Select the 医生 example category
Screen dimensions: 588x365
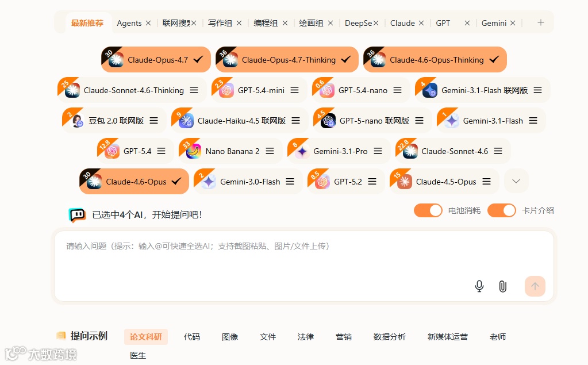point(138,355)
